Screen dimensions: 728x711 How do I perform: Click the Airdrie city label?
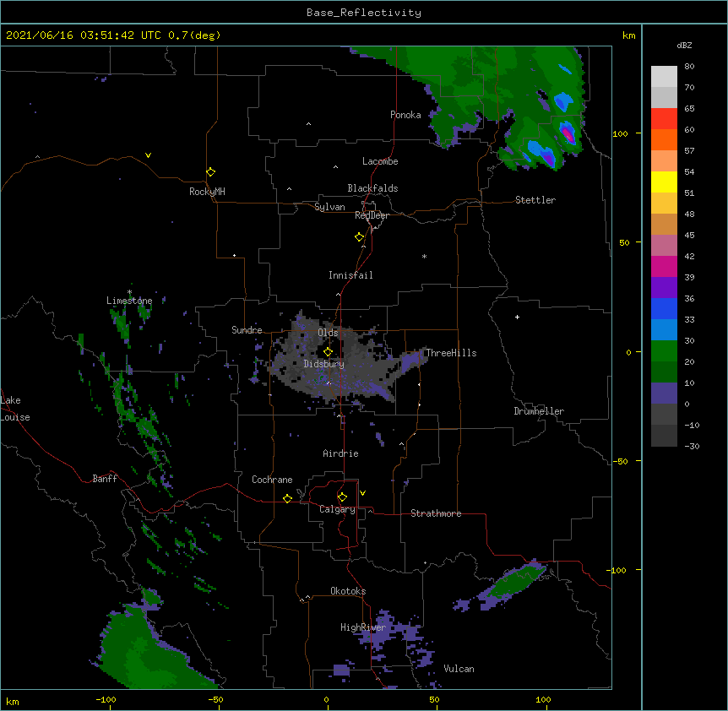point(340,453)
